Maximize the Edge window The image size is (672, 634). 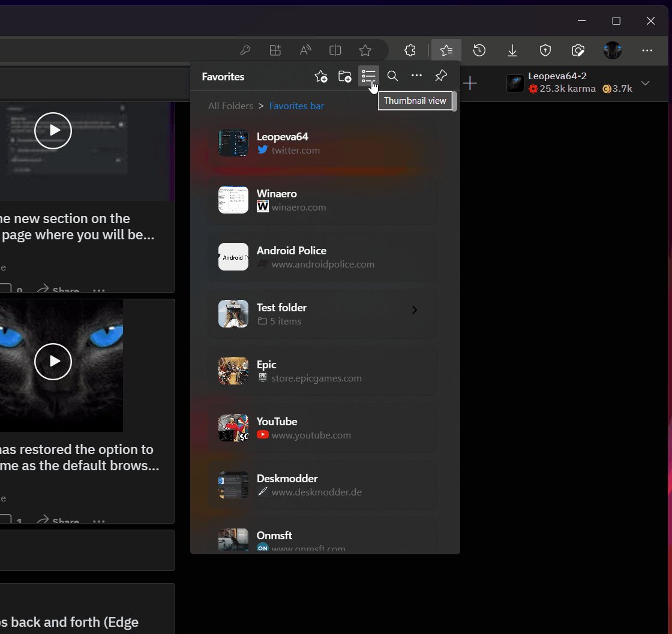pos(616,20)
